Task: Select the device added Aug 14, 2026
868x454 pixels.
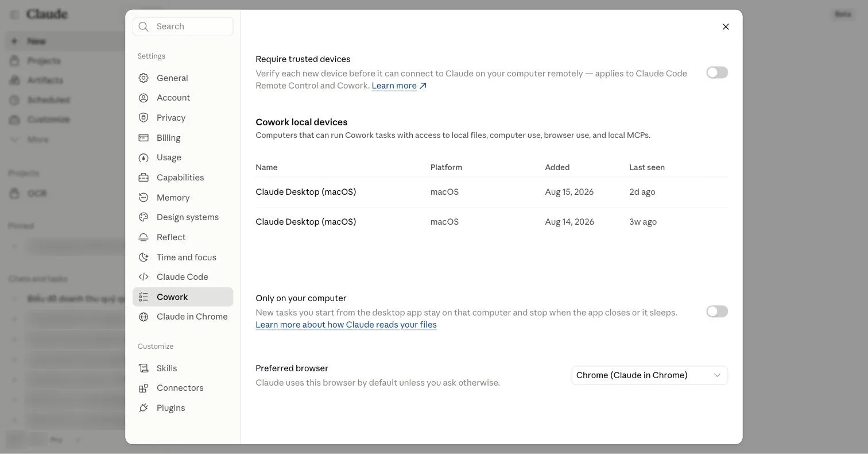Action: pyautogui.click(x=491, y=222)
